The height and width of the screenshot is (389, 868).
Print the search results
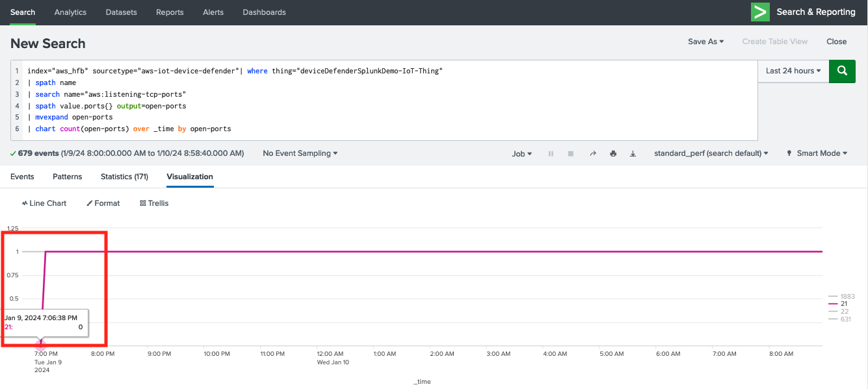612,153
